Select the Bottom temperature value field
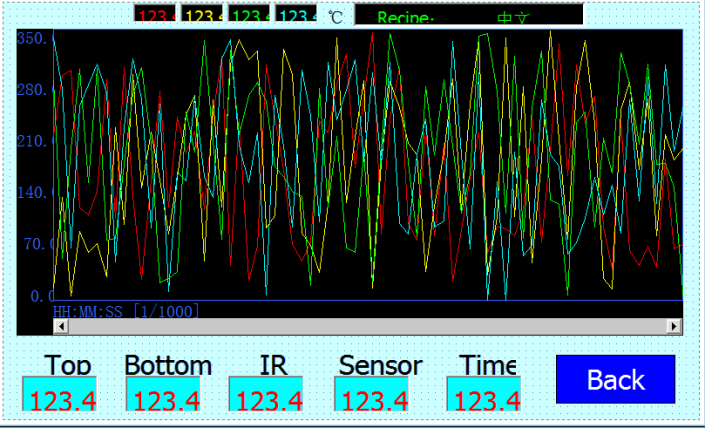706x429 pixels. click(164, 396)
